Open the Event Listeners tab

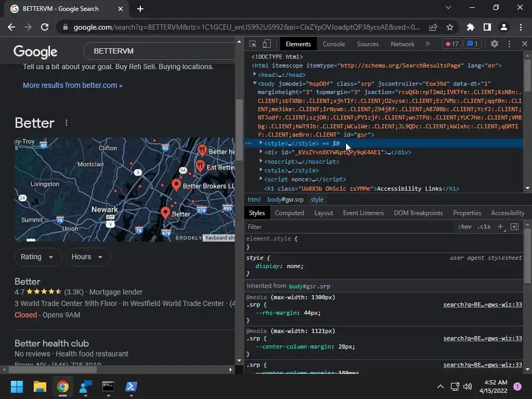tap(363, 213)
